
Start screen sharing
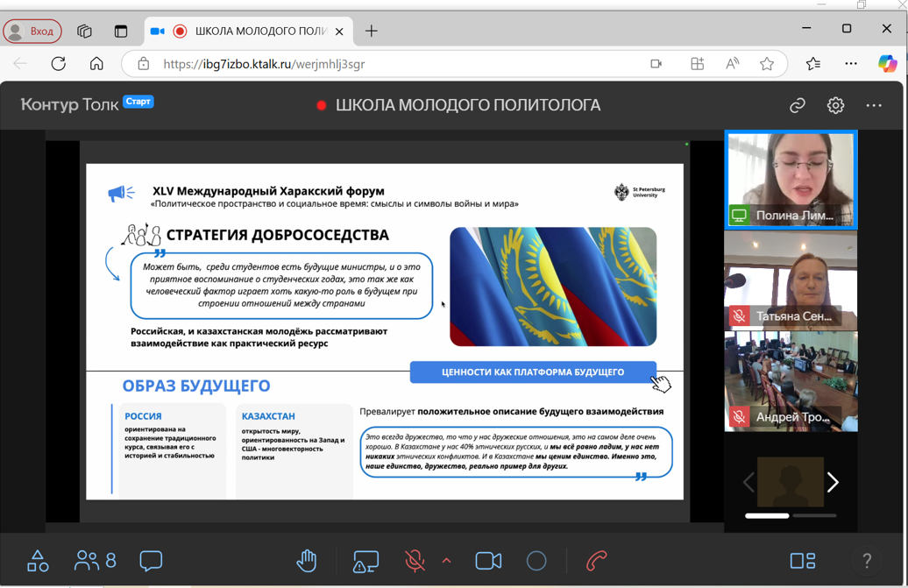(x=365, y=561)
